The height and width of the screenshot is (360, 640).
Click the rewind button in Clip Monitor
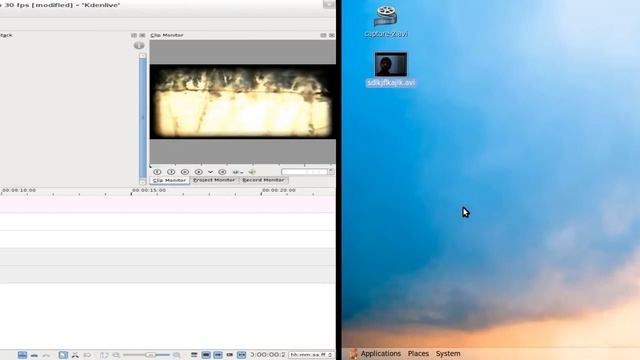184,172
